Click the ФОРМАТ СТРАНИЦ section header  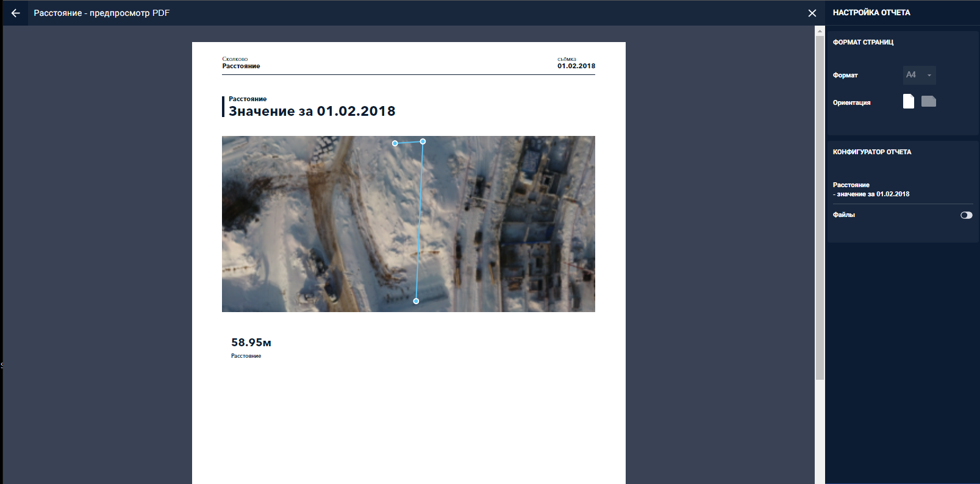(863, 42)
